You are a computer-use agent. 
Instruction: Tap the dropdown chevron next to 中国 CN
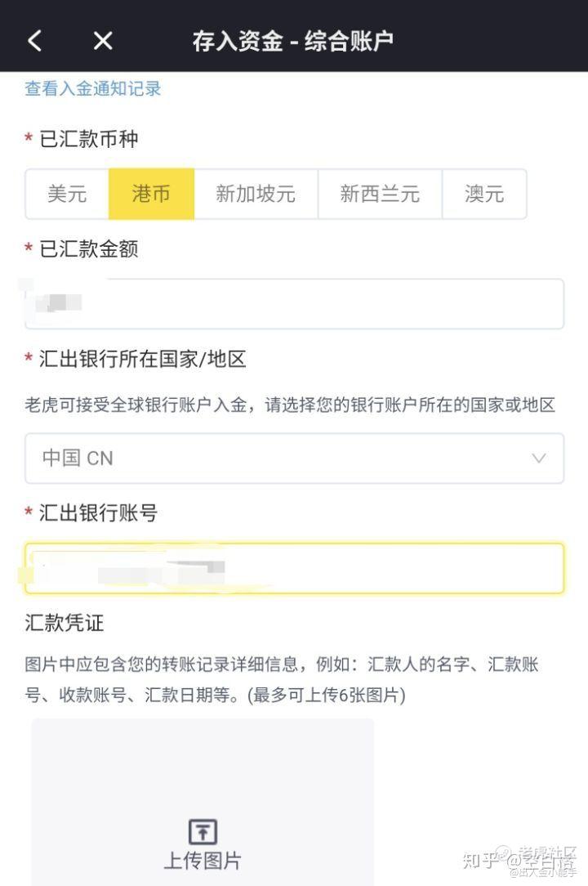(537, 459)
